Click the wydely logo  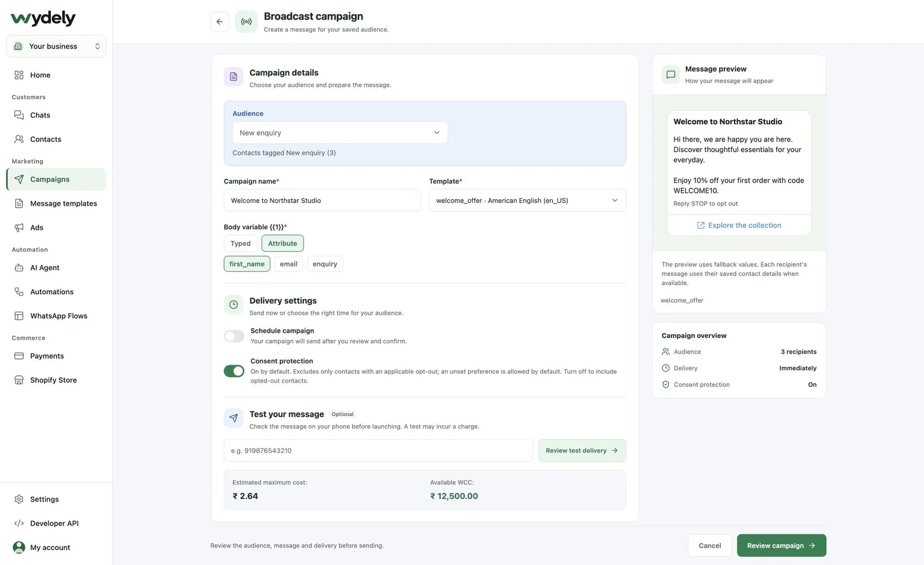43,18
